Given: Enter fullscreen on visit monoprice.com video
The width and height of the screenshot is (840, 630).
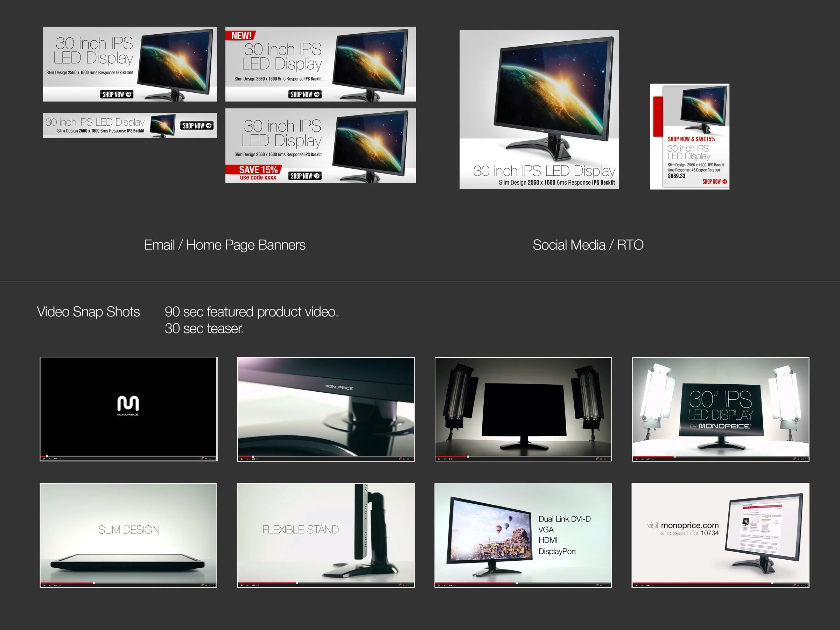Looking at the screenshot, I should 807,586.
